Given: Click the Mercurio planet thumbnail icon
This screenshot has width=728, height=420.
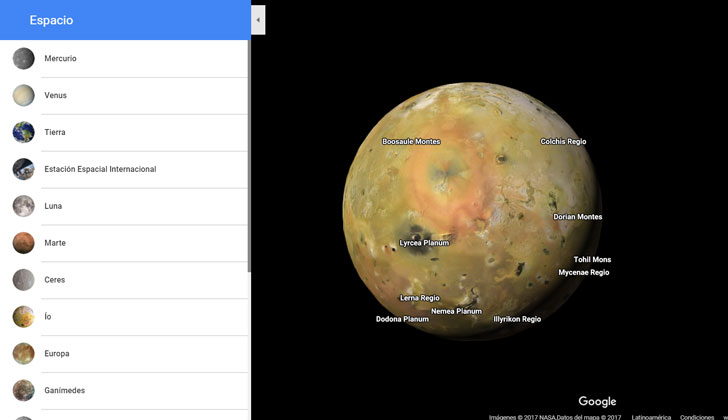Looking at the screenshot, I should 23,58.
